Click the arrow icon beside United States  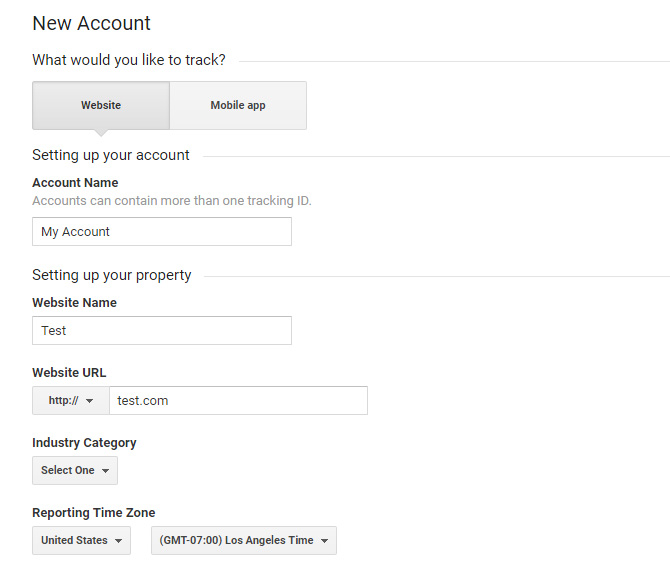118,541
